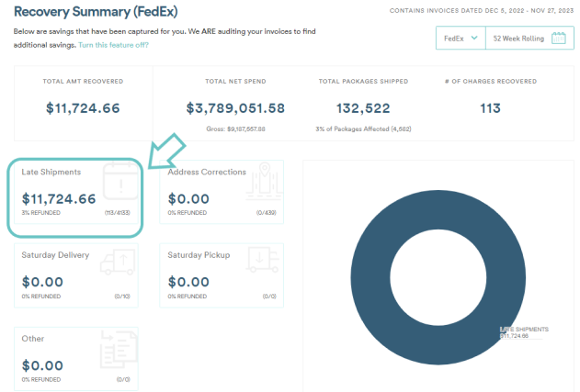Select the Address Corrections card title
Screen dimensions: 580x392
click(x=207, y=172)
